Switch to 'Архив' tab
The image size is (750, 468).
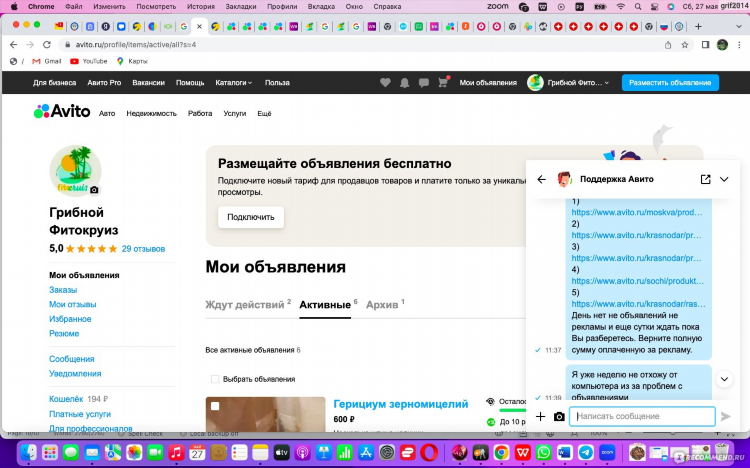click(x=385, y=305)
